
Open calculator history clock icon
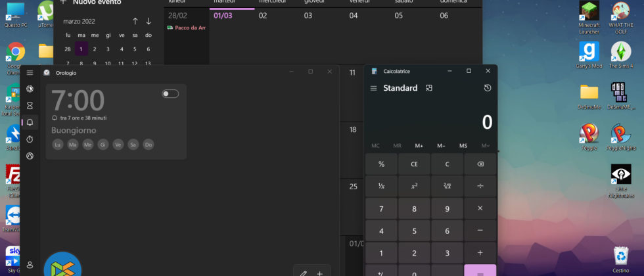tap(487, 88)
